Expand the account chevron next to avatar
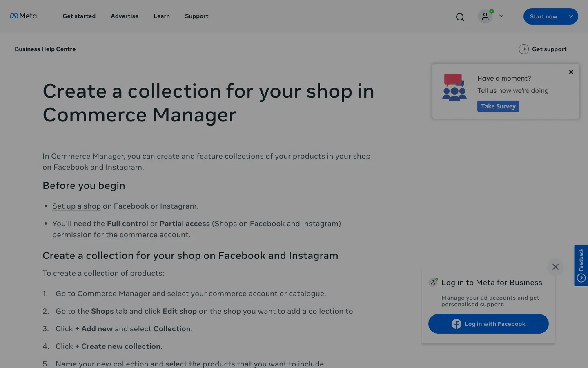Screen dimensions: 588x368 pos(501,16)
